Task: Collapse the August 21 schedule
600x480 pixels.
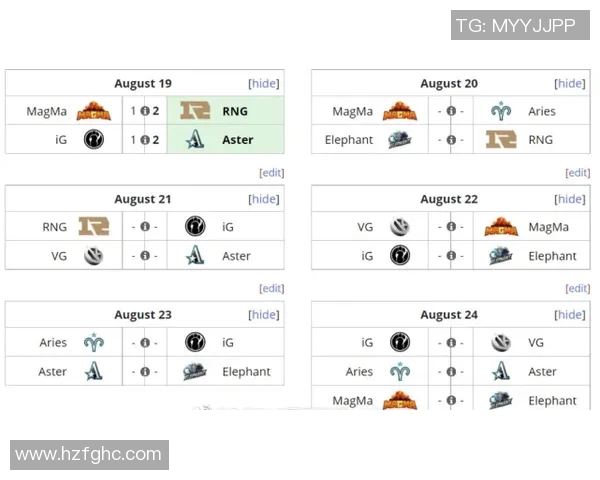Action: pyautogui.click(x=264, y=199)
